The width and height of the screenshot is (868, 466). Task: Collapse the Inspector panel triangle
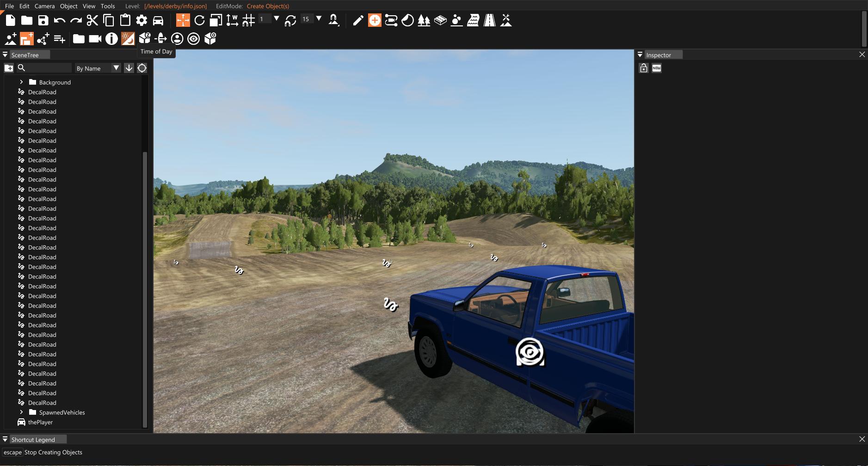(x=640, y=55)
